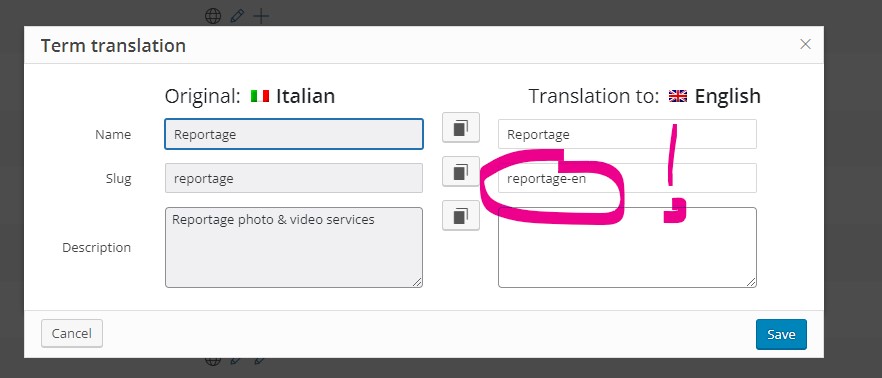
Task: Click the Italian flag icon
Action: [260, 96]
